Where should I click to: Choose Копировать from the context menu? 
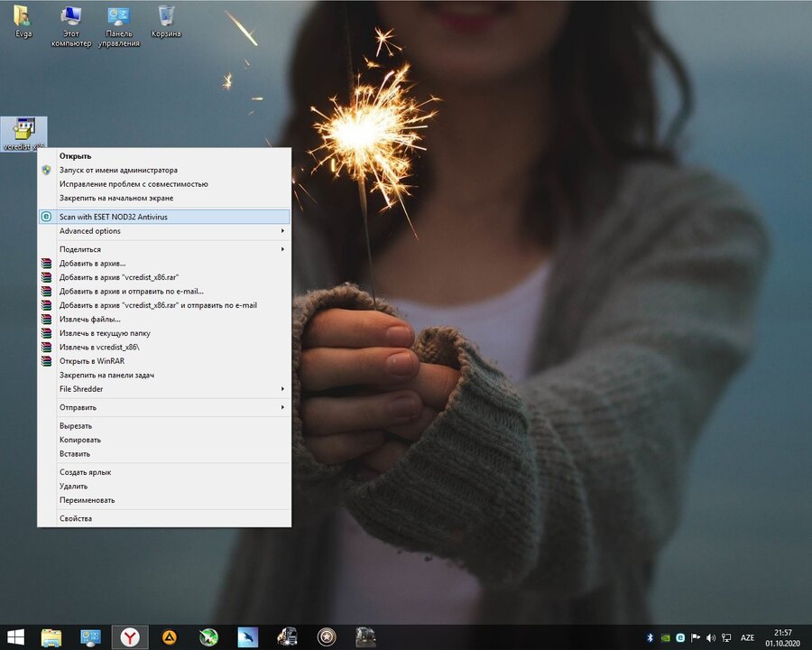click(x=80, y=440)
